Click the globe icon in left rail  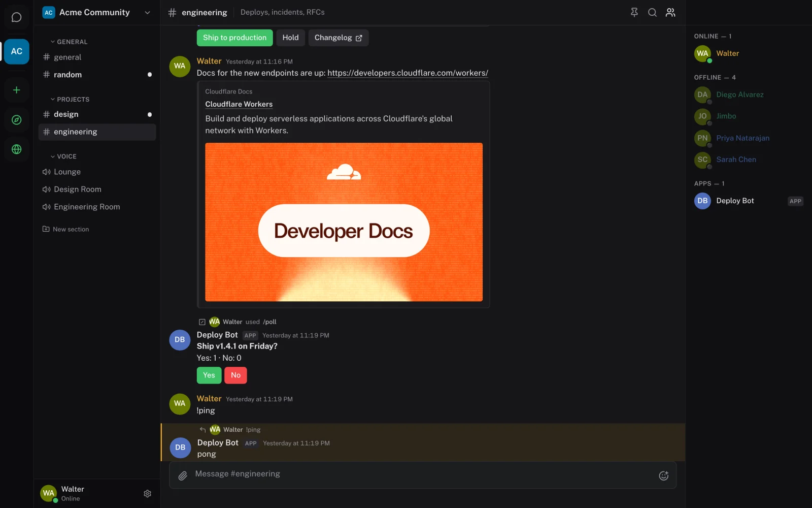16,149
